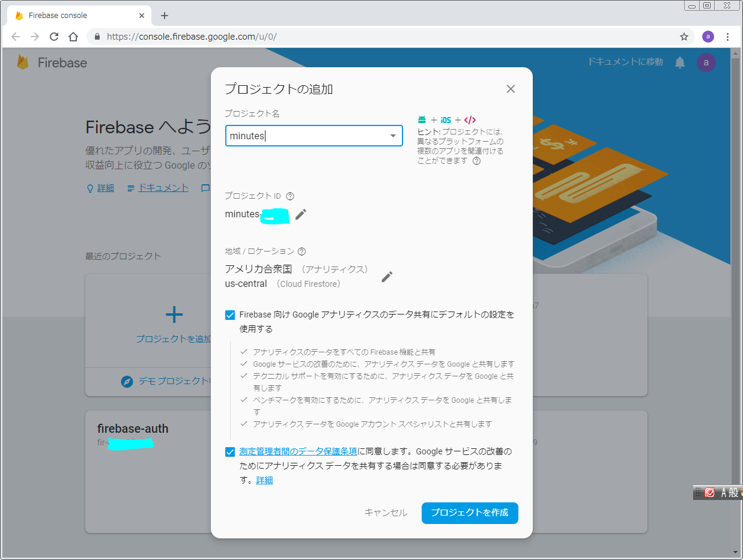Edit region/location pencil icon

[x=387, y=276]
